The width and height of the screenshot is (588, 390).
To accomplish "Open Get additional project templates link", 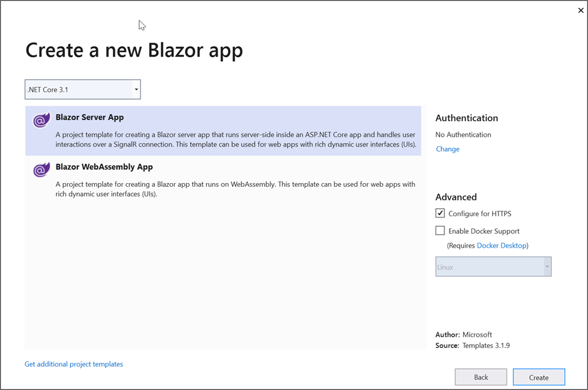I will click(74, 364).
